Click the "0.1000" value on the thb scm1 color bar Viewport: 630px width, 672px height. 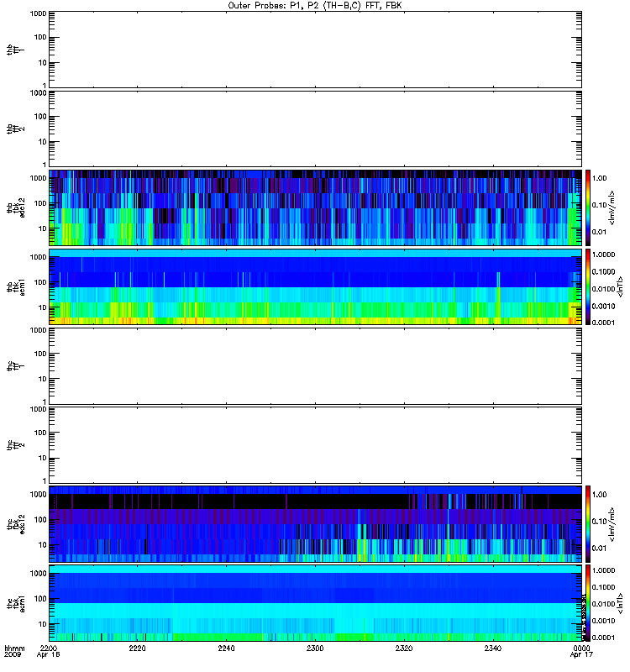pos(603,271)
